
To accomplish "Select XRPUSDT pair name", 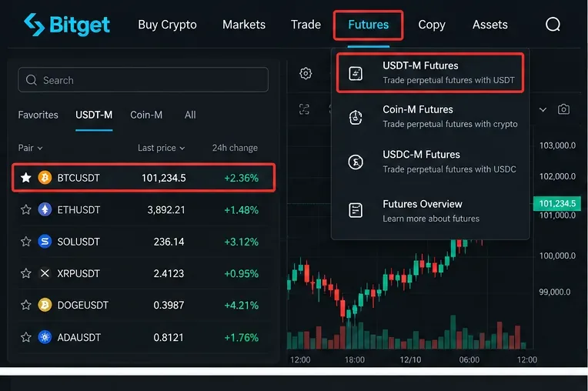I will 79,273.
